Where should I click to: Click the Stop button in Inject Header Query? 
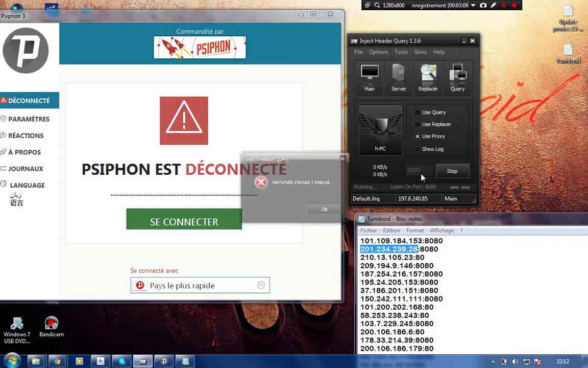click(452, 171)
